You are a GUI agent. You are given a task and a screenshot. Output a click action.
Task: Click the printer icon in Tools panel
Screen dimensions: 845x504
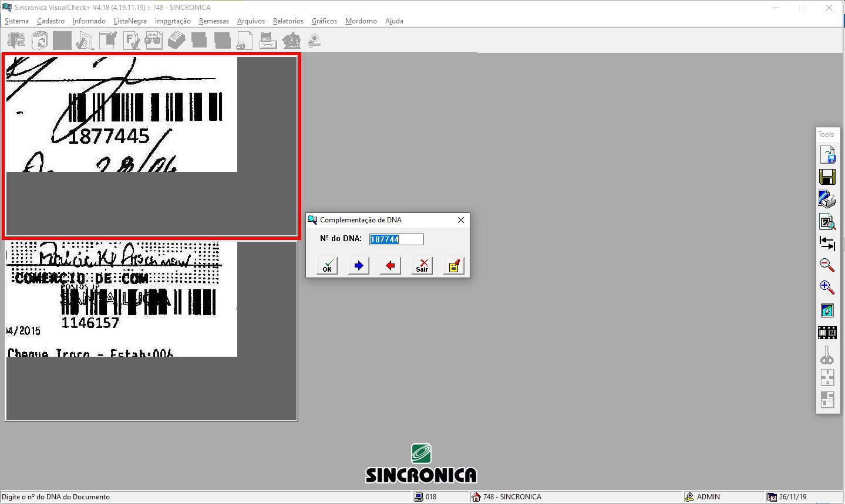(x=827, y=199)
